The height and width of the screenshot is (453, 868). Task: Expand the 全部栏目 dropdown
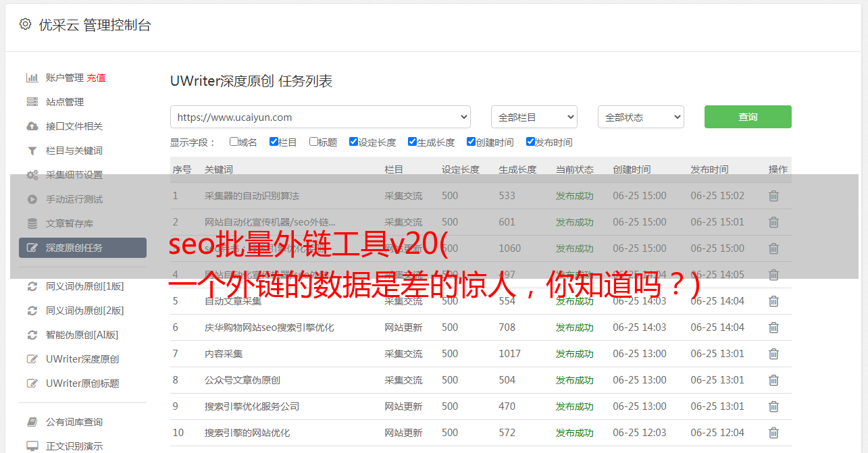[x=534, y=117]
